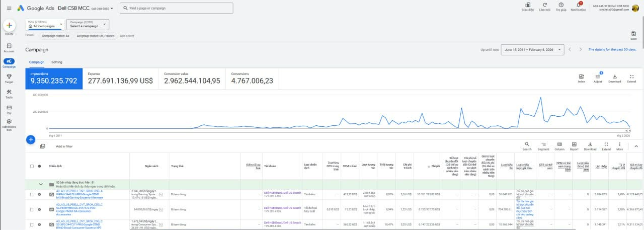
Task: Toggle status dot of Alienware campaign
Action: (x=39, y=194)
